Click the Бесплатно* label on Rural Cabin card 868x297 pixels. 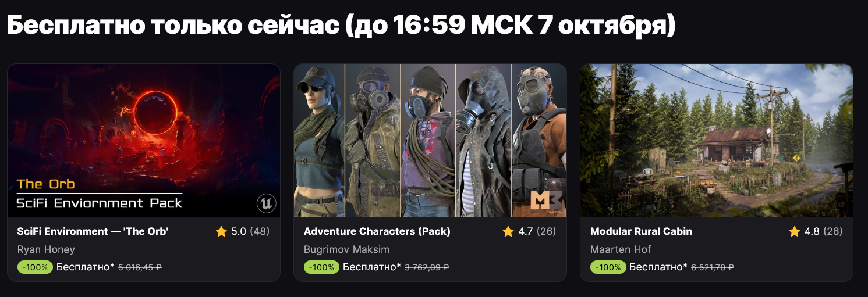point(658,267)
